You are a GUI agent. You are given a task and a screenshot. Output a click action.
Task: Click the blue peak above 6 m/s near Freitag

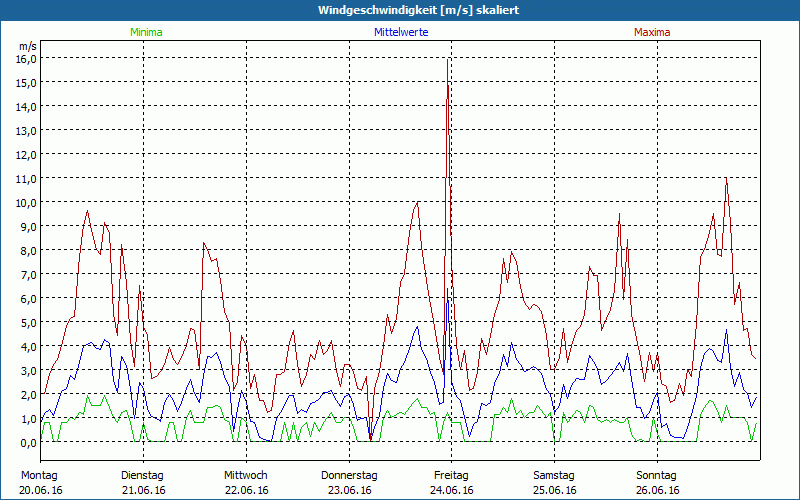pyautogui.click(x=447, y=289)
